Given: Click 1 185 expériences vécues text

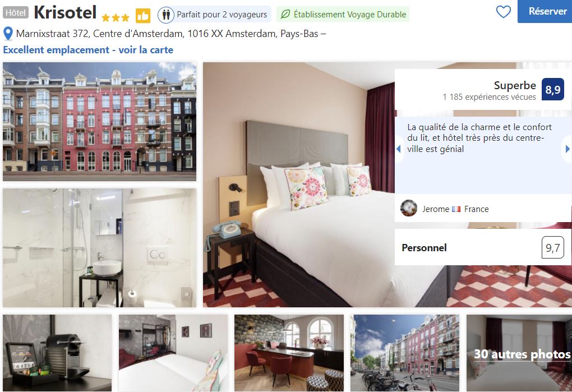Looking at the screenshot, I should tap(489, 97).
